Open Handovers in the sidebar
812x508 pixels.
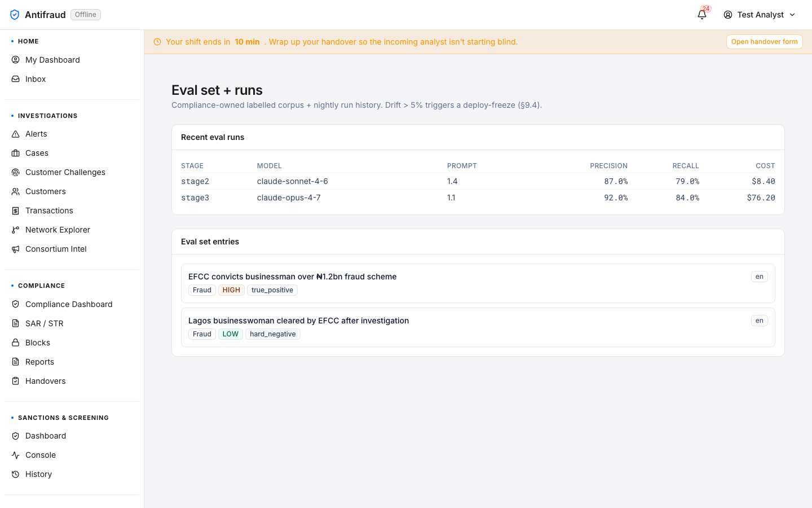[72, 381]
